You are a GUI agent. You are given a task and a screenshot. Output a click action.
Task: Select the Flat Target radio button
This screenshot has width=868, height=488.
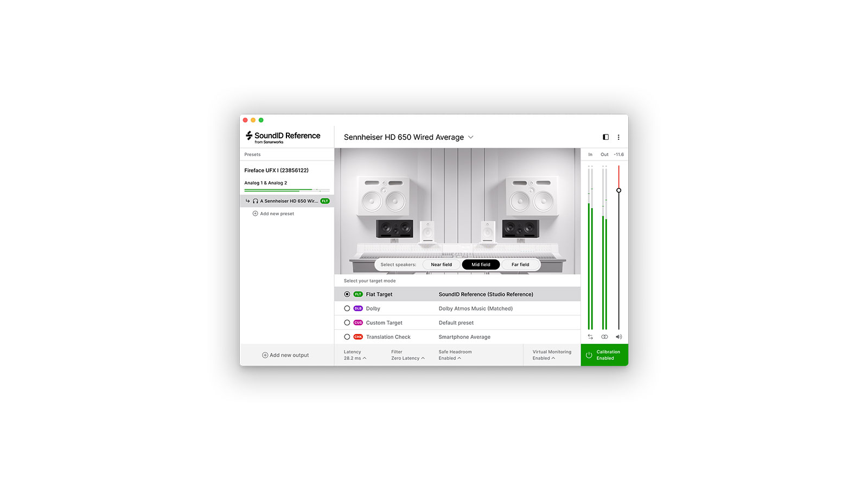(347, 294)
